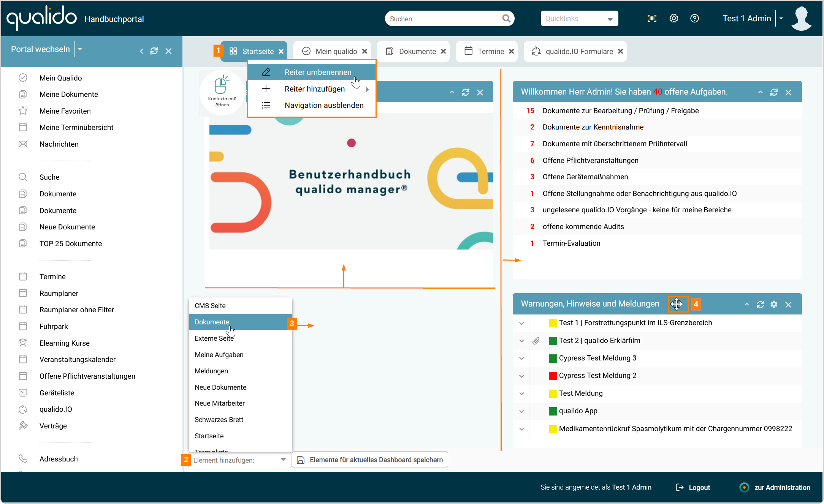The height and width of the screenshot is (504, 824).
Task: Click the qualido logo
Action: click(x=41, y=18)
